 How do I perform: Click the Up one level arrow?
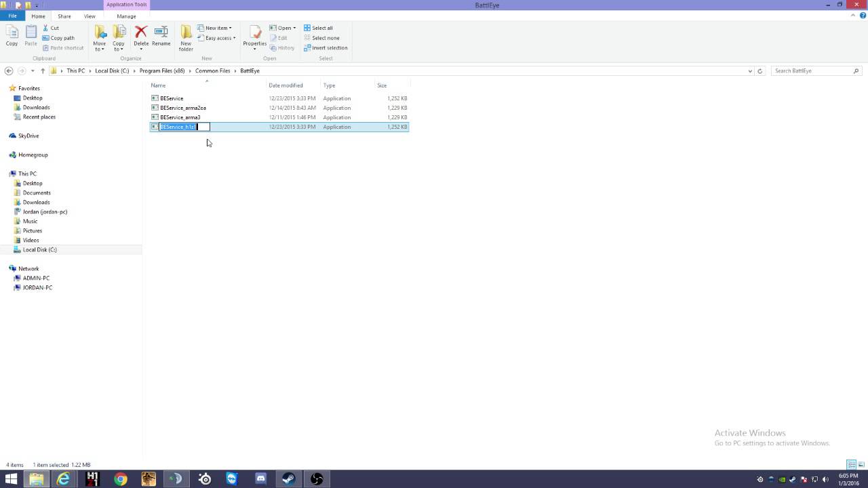(43, 70)
